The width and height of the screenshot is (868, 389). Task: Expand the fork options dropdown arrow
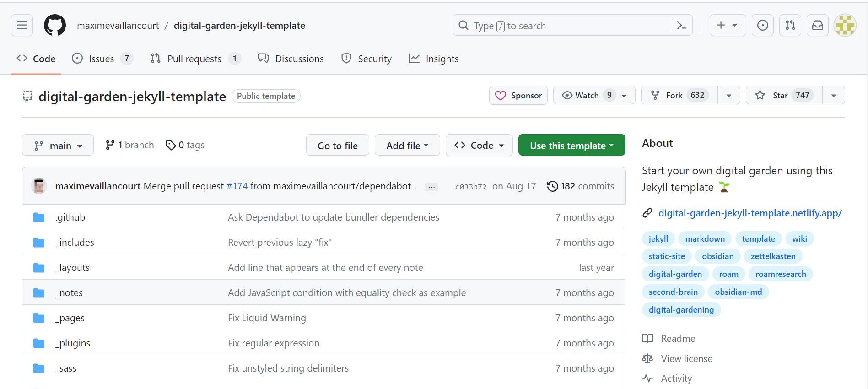729,95
